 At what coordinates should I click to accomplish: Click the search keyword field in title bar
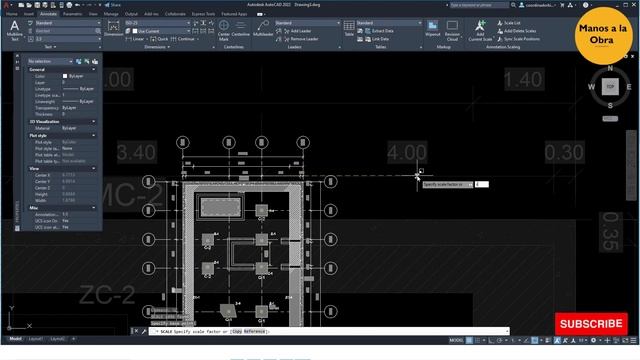[x=479, y=5]
